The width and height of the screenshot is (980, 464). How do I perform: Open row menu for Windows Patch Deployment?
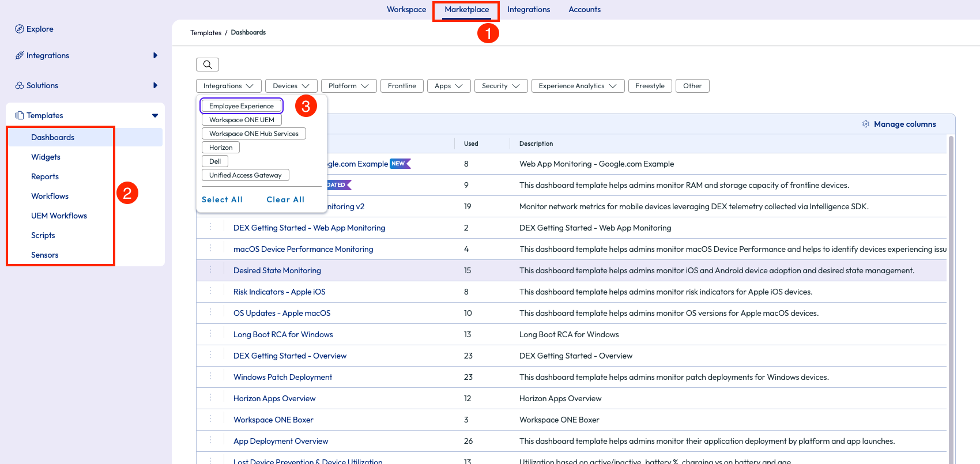tap(210, 376)
